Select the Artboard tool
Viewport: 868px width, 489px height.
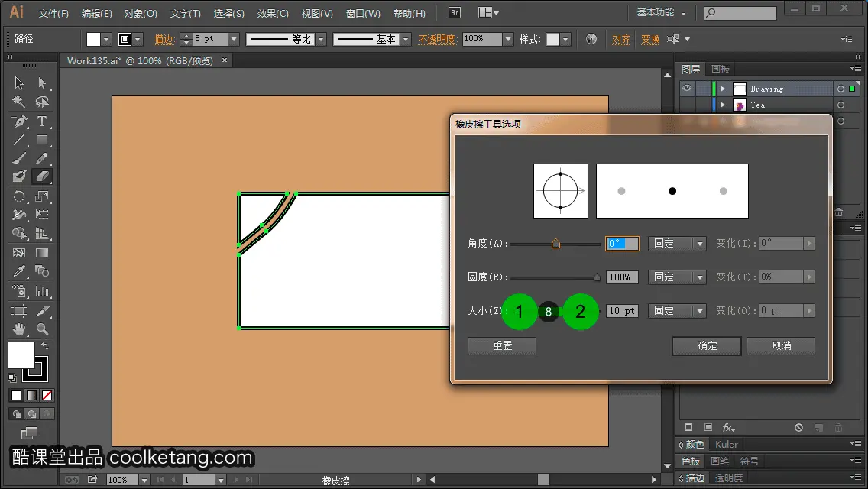[19, 311]
